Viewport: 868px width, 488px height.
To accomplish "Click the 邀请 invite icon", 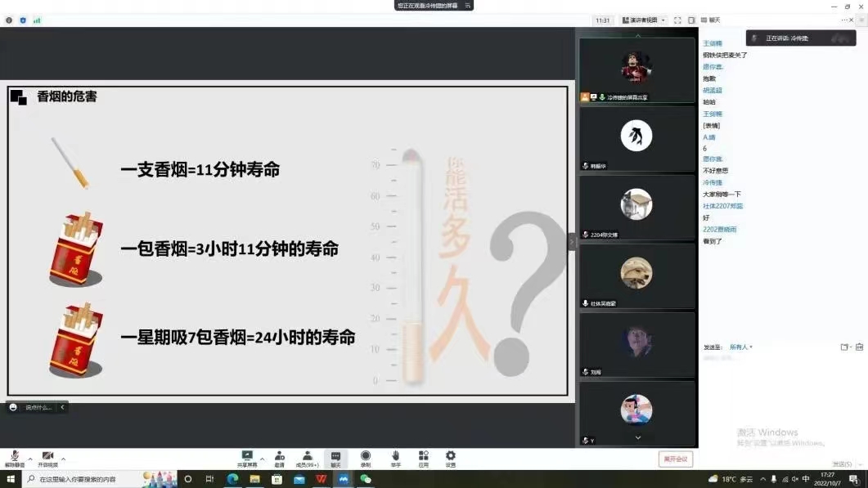I will [279, 458].
